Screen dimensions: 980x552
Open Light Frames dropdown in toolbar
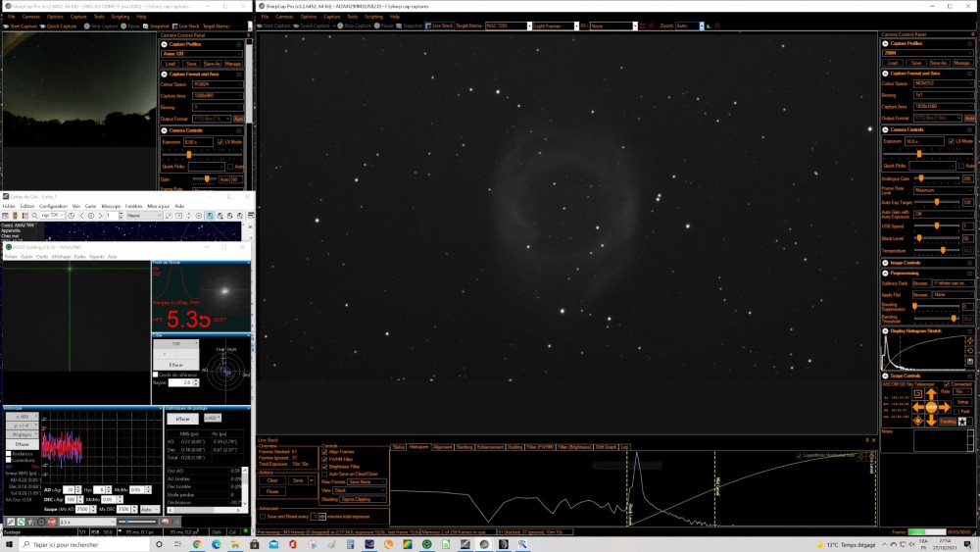click(556, 25)
